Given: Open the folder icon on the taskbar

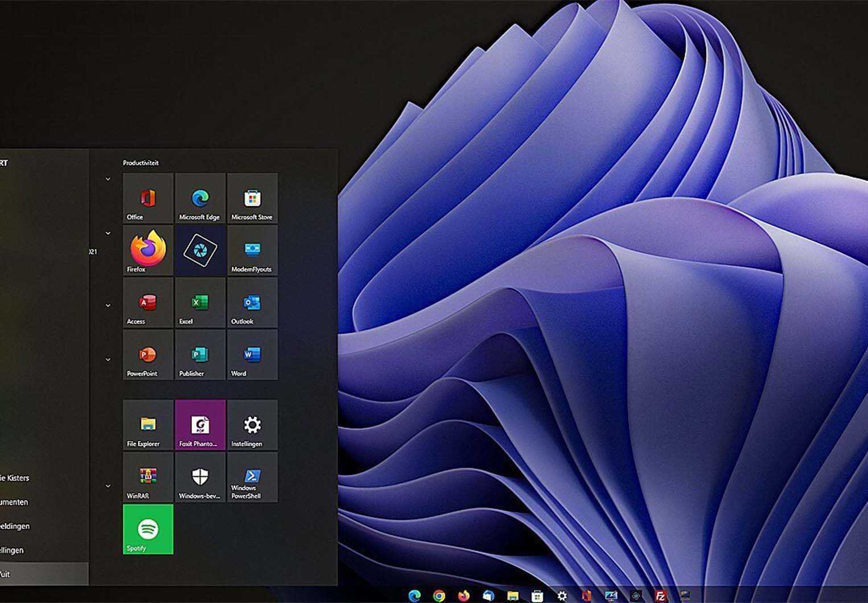Looking at the screenshot, I should 513,596.
